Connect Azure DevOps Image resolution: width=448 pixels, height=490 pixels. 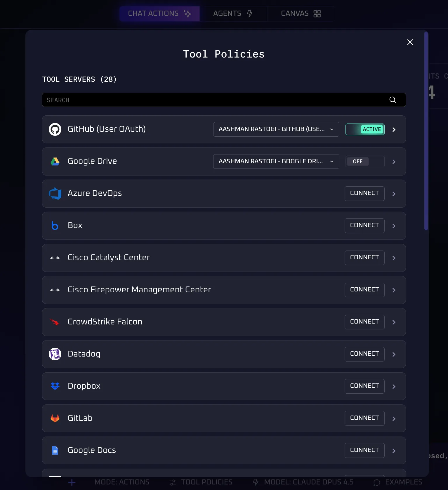364,193
